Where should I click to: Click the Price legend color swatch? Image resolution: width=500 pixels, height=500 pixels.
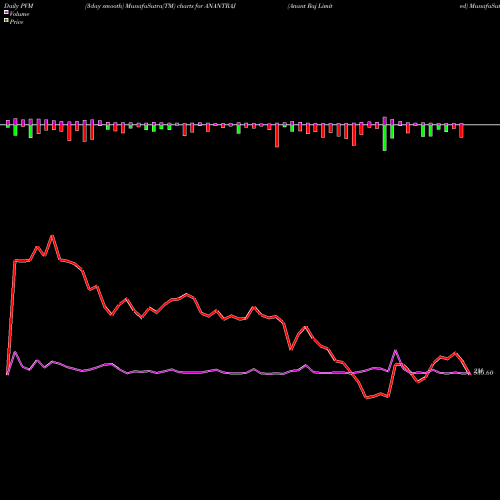(6, 21)
